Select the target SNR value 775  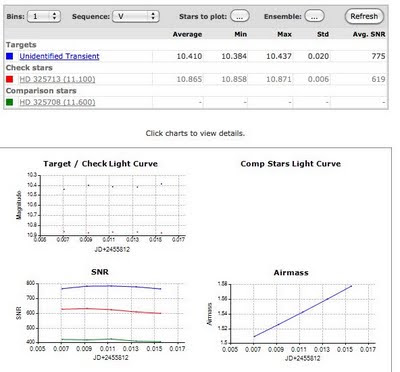click(378, 56)
